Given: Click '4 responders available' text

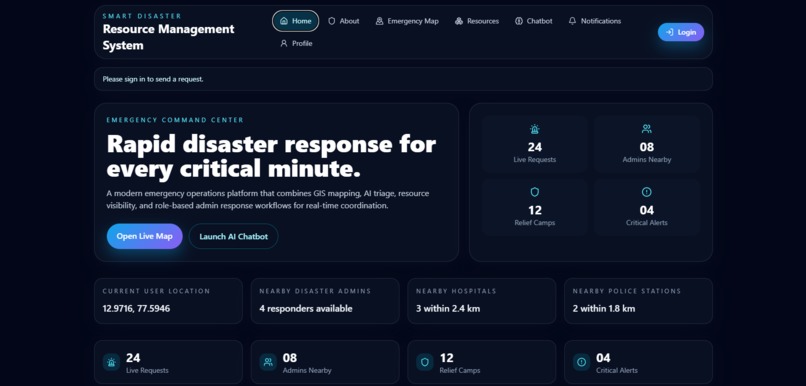Looking at the screenshot, I should (x=306, y=309).
